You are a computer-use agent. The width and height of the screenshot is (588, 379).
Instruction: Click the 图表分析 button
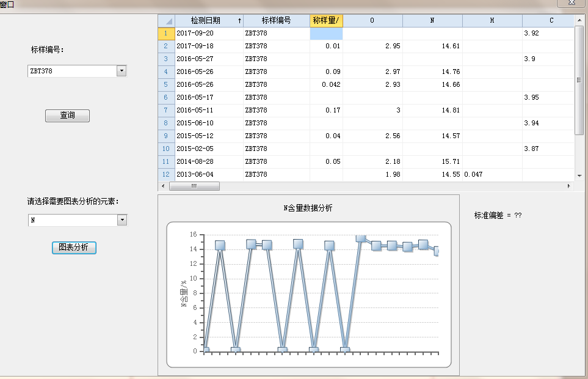(74, 248)
